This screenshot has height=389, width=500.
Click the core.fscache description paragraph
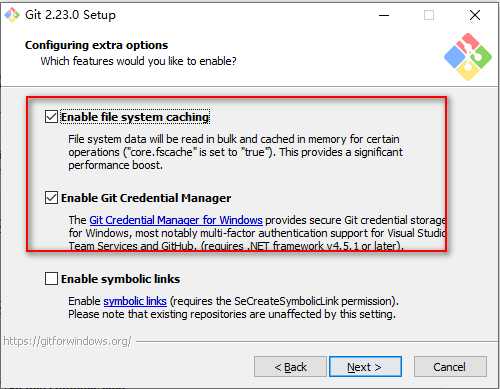tap(235, 152)
